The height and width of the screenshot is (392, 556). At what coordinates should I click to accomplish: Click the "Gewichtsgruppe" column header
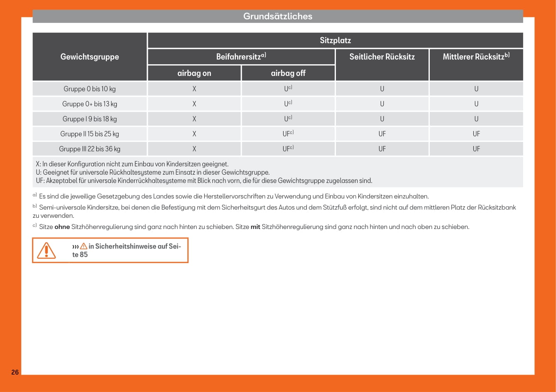tap(90, 57)
